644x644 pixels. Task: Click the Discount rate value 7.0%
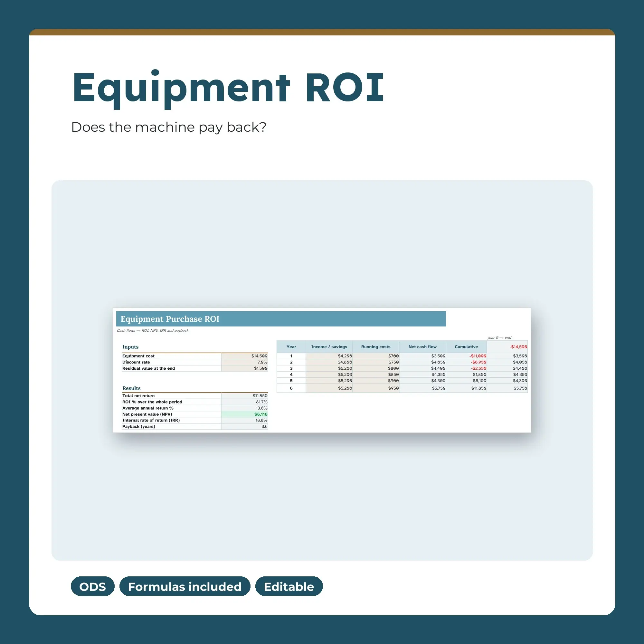244,362
